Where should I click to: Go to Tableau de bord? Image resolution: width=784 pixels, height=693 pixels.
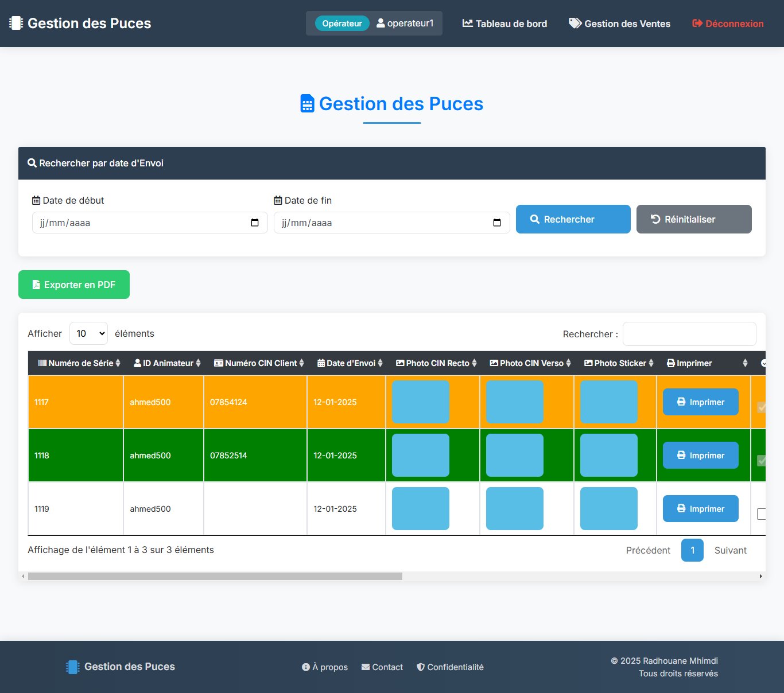(504, 24)
